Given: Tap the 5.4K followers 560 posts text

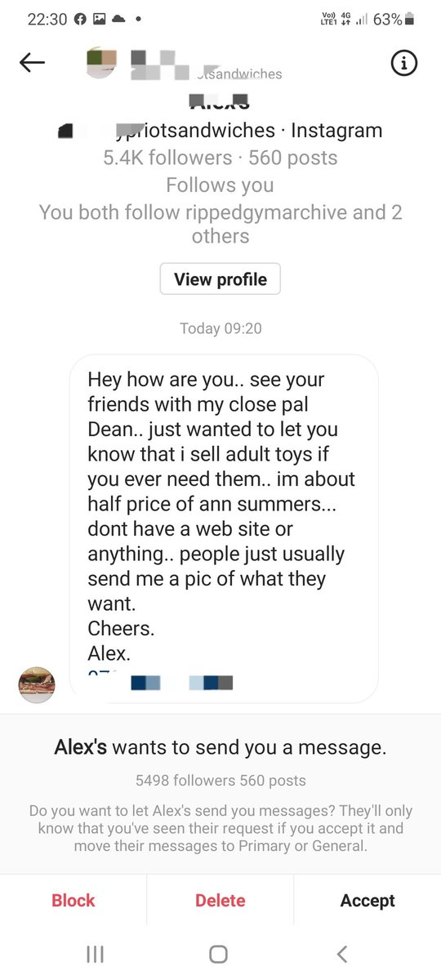Looking at the screenshot, I should tap(220, 158).
